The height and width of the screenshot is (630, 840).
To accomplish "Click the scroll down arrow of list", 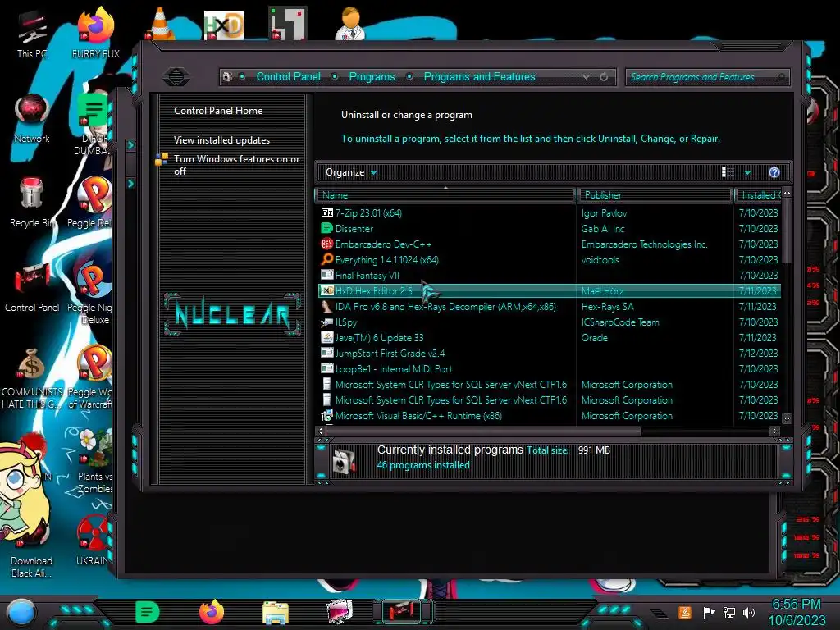I will [x=787, y=418].
